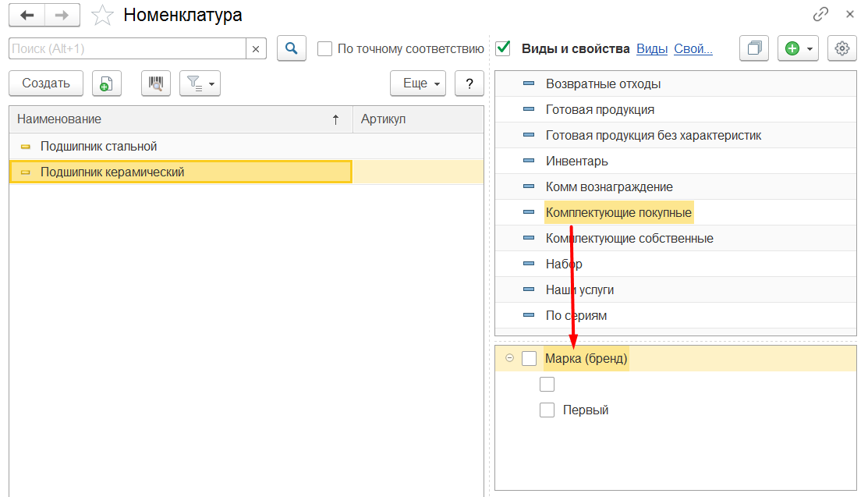Click the Артикул column header
The width and height of the screenshot is (868, 497).
tap(418, 119)
